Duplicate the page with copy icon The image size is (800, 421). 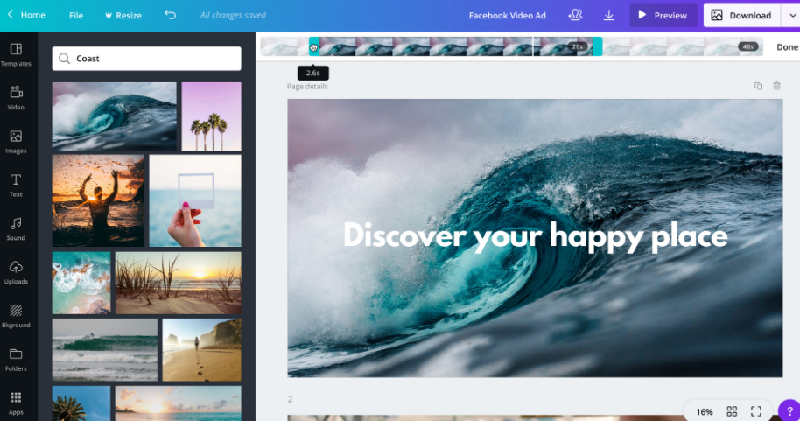[758, 86]
